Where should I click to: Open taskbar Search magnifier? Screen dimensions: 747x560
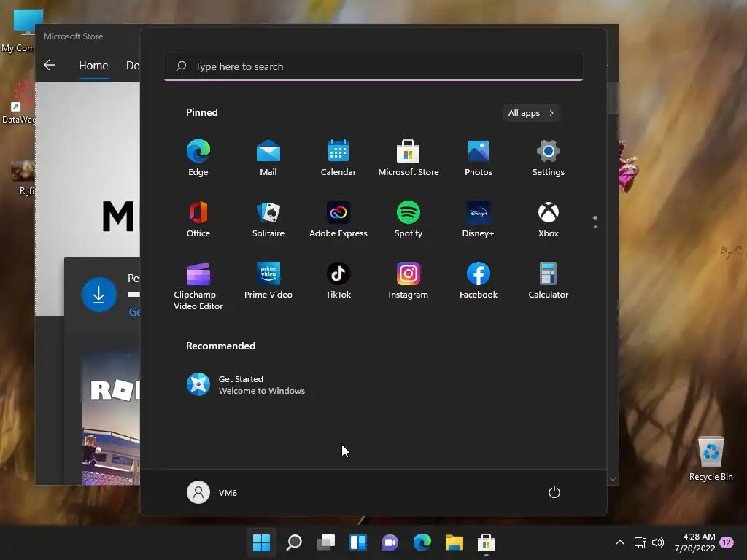coord(294,542)
